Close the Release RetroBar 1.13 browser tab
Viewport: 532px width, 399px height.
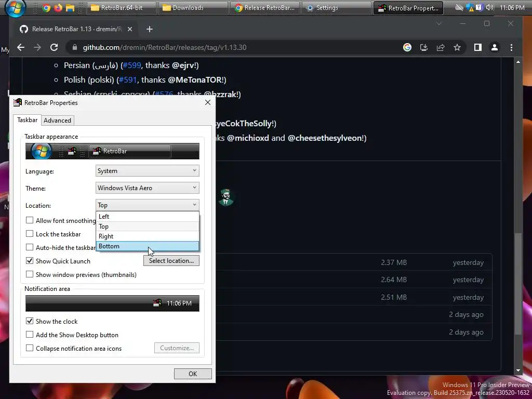(129, 29)
